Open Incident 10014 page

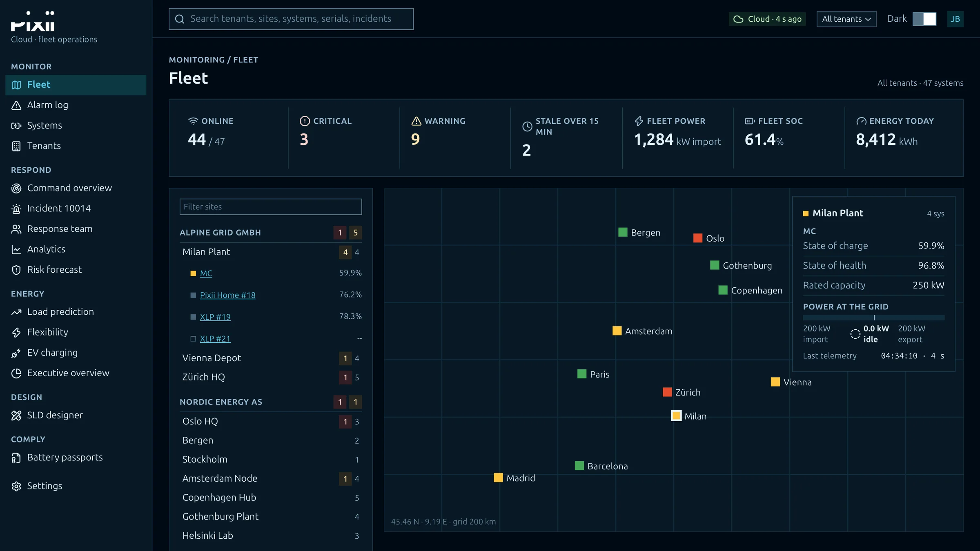click(x=76, y=208)
